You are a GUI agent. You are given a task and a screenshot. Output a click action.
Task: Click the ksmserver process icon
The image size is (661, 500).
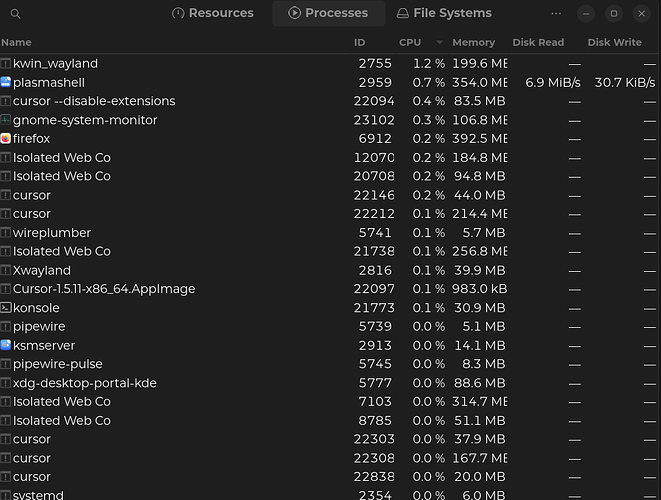click(x=5, y=345)
